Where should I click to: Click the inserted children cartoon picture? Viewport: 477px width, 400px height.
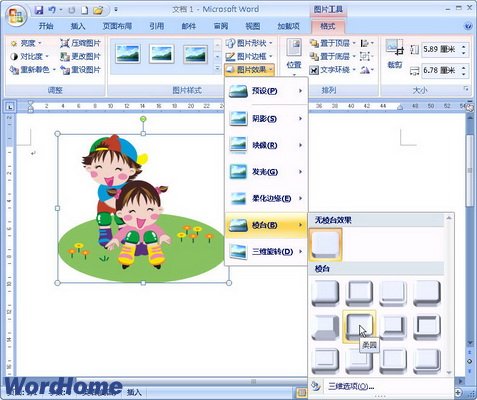[x=143, y=208]
